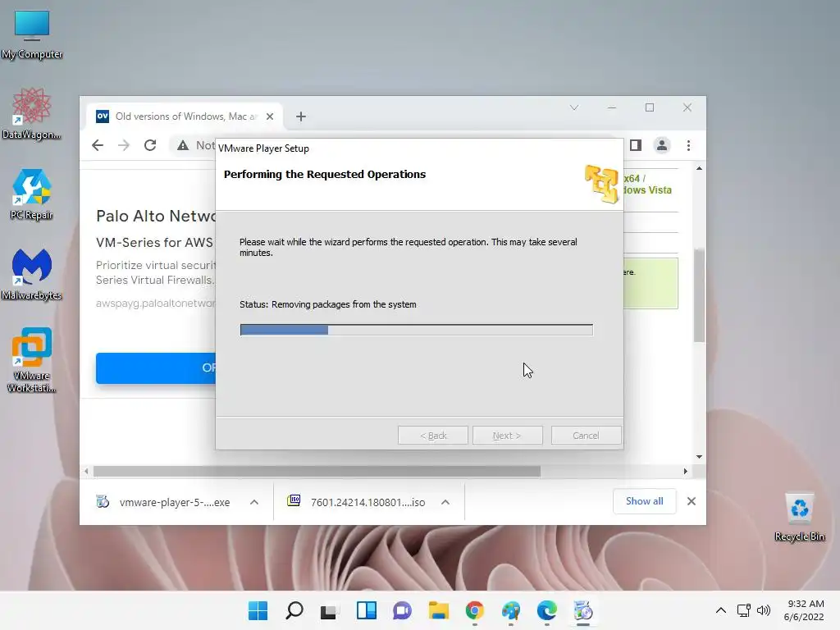Click scroll up arrow in Chrome page
This screenshot has width=840, height=630.
(699, 169)
